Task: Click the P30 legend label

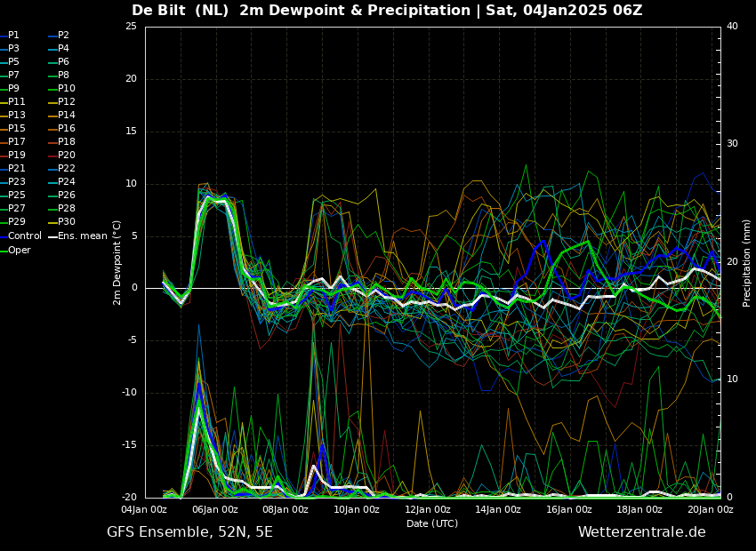Action: tap(67, 222)
